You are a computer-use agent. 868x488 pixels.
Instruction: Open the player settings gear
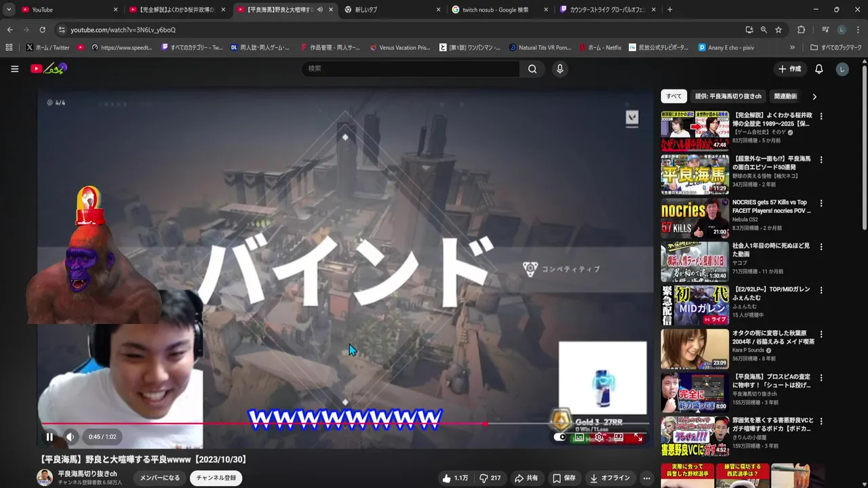[599, 437]
